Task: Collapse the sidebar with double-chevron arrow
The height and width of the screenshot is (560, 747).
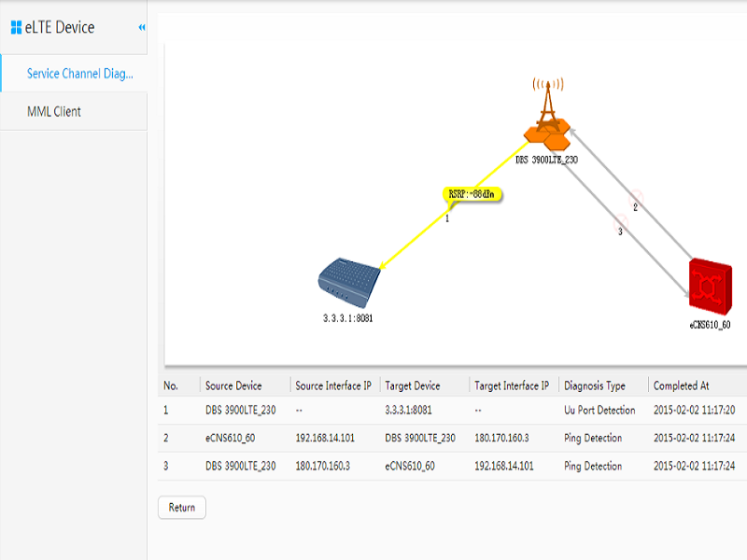Action: tap(142, 28)
